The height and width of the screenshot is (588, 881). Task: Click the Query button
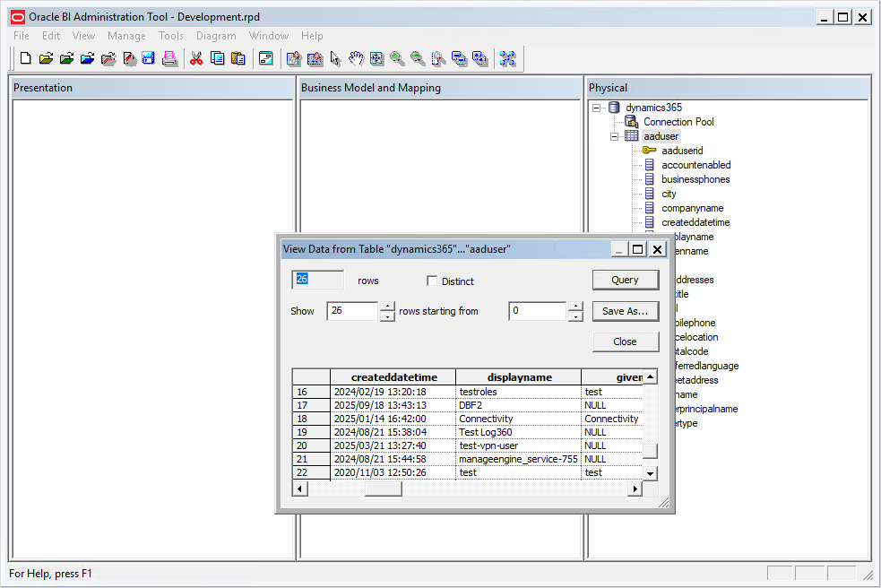(625, 280)
